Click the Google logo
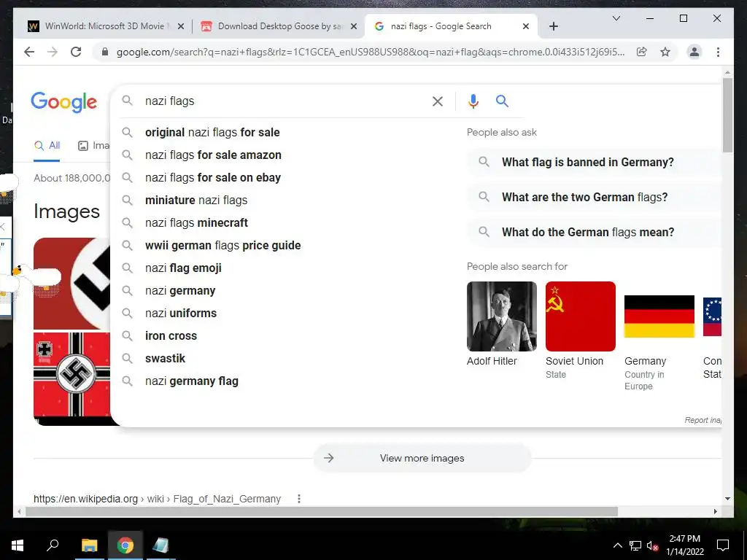The width and height of the screenshot is (747, 560). [64, 102]
